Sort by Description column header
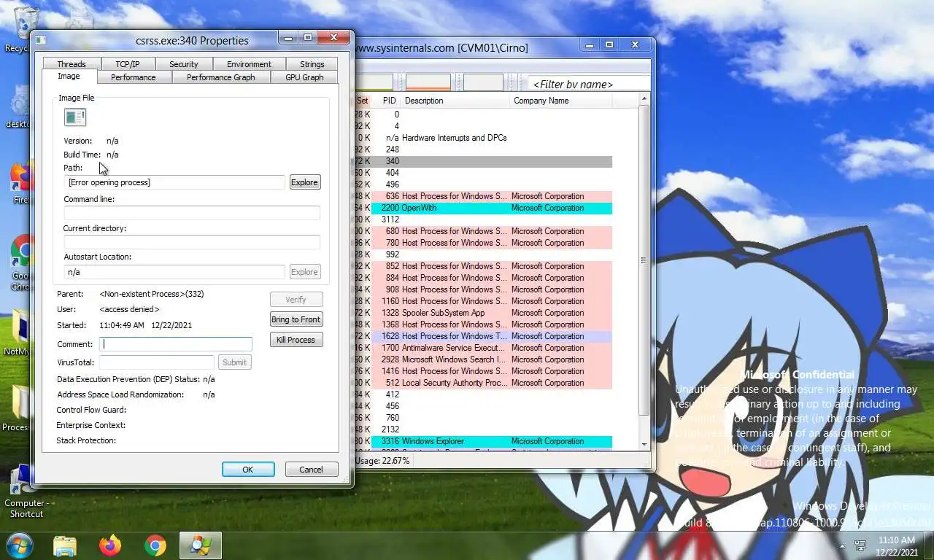 click(x=455, y=101)
